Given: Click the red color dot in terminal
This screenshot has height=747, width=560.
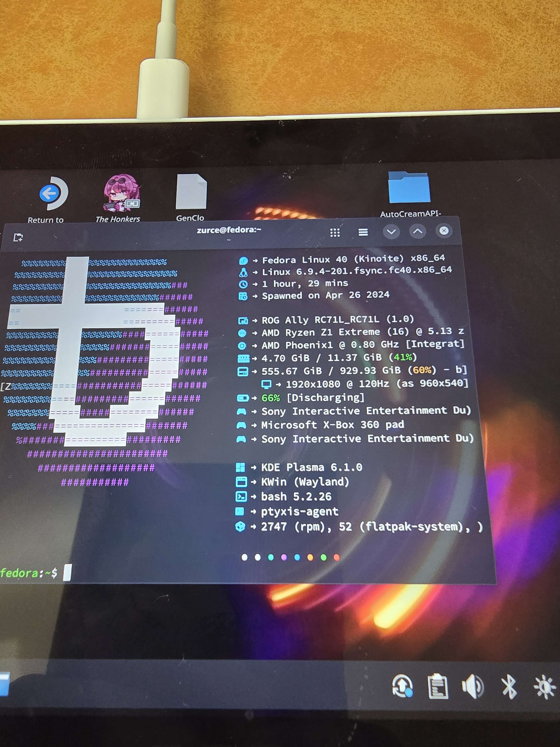Looking at the screenshot, I should point(337,557).
